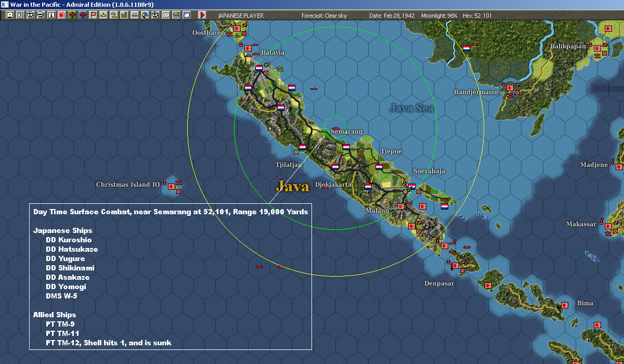Click 'DD Yomogi' in combat report
This screenshot has width=624, height=364.
click(66, 287)
